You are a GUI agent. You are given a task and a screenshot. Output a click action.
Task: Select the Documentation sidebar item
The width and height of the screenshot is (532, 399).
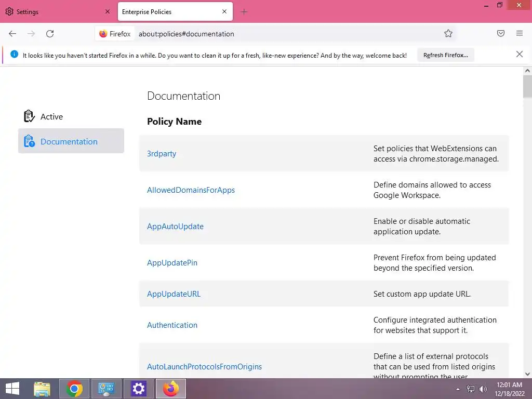coord(71,141)
